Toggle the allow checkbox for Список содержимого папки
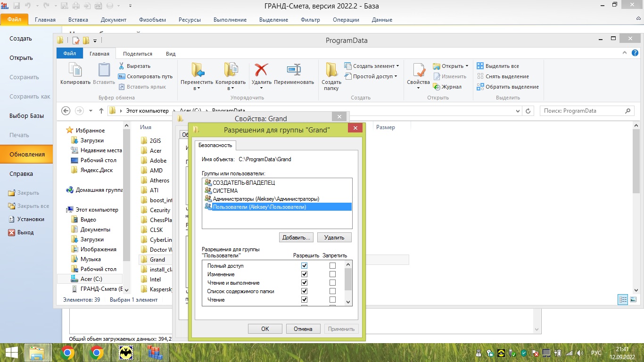 [x=304, y=291]
